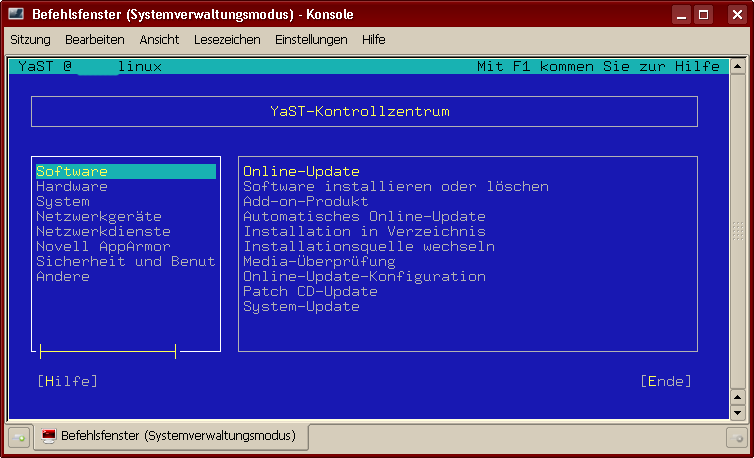This screenshot has height=458, width=754.
Task: Select the Andere category
Action: coord(63,277)
